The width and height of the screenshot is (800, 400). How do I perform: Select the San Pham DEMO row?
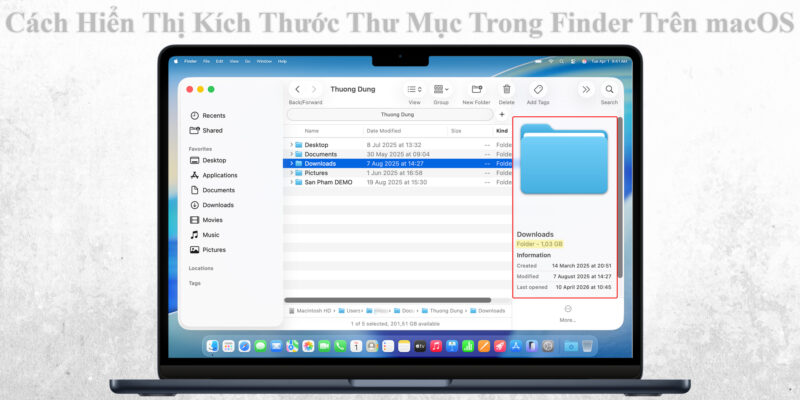pos(397,182)
